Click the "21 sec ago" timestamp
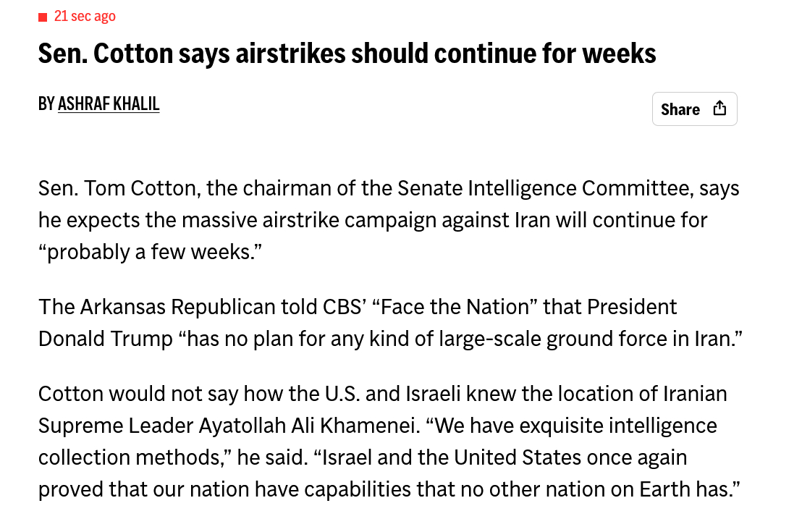The width and height of the screenshot is (802, 532). pyautogui.click(x=85, y=16)
